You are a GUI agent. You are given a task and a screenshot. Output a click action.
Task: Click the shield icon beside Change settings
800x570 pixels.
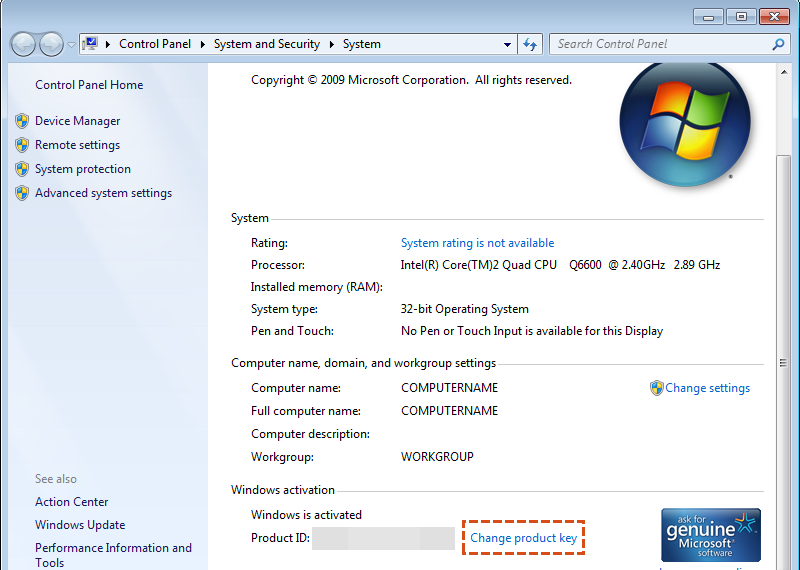tap(656, 388)
